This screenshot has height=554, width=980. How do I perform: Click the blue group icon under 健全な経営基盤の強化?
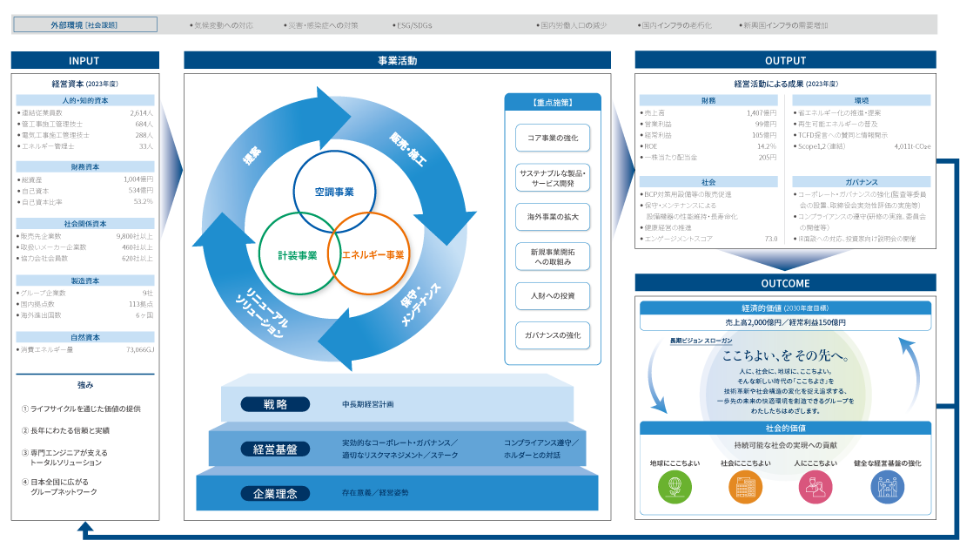(887, 487)
